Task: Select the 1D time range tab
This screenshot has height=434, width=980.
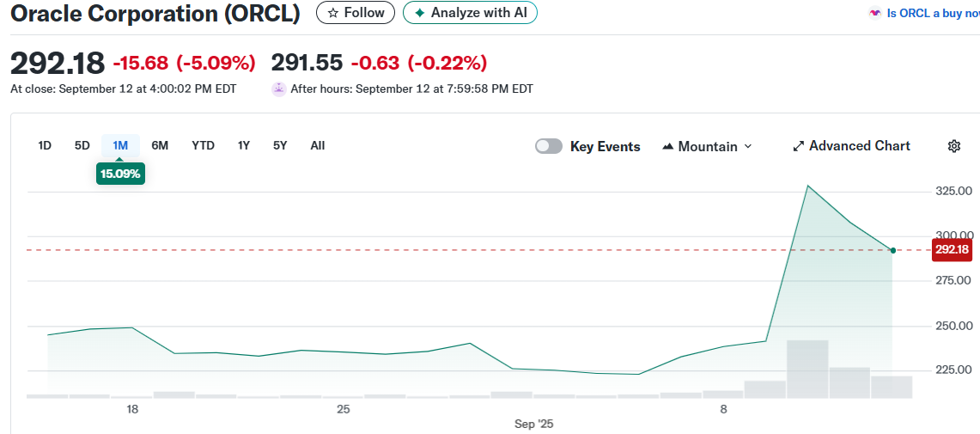Action: [45, 146]
